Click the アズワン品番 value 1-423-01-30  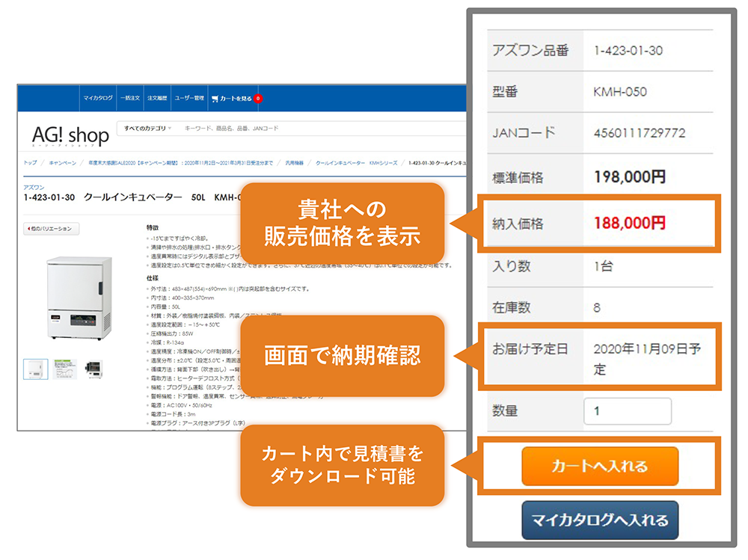click(628, 51)
